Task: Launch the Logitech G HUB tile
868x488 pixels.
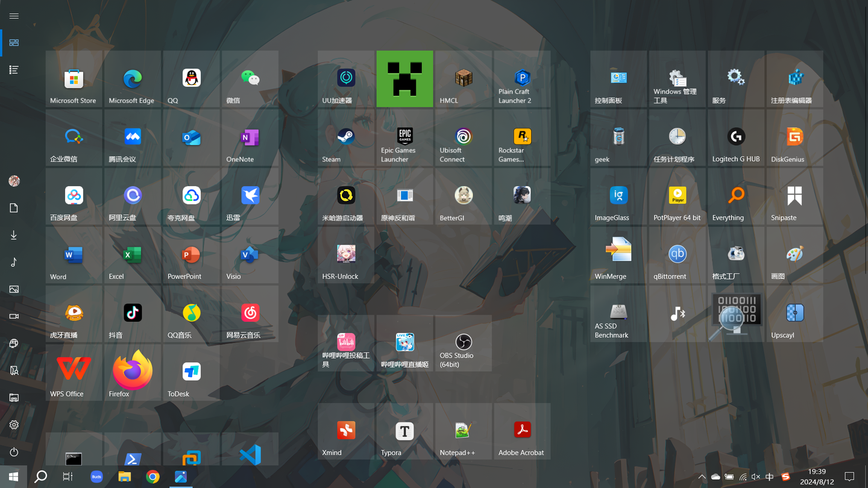Action: [x=736, y=137]
